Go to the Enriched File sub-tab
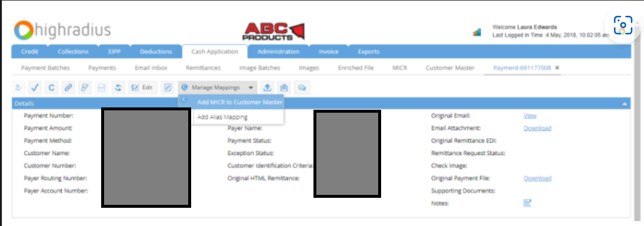The image size is (644, 226). click(x=356, y=68)
